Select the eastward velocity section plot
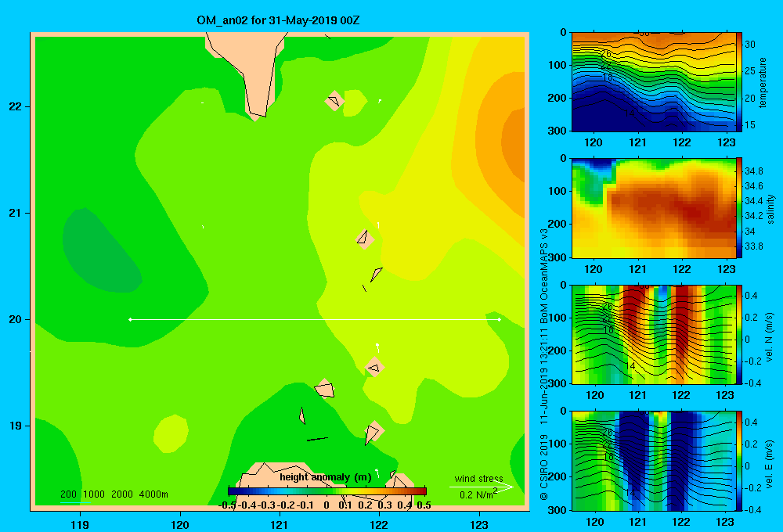Image resolution: width=783 pixels, height=532 pixels. (654, 461)
